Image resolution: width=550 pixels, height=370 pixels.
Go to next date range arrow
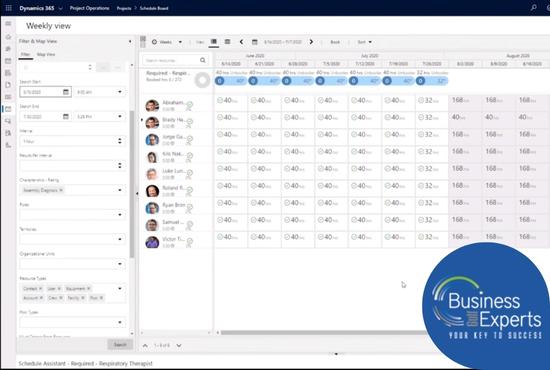[311, 42]
